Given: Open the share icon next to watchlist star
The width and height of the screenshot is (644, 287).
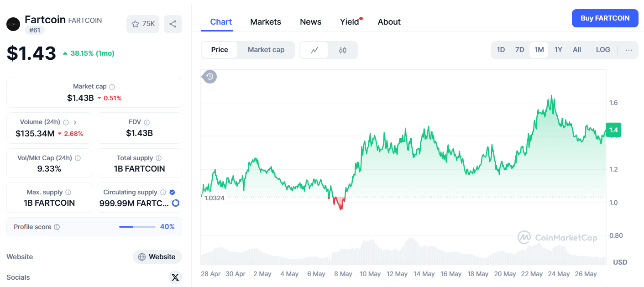Looking at the screenshot, I should pos(173,24).
